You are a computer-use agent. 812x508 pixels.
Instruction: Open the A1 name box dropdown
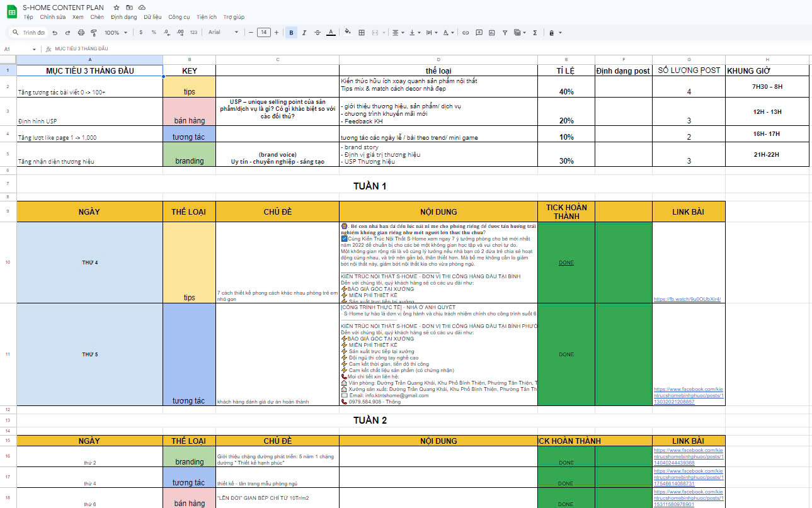35,49
